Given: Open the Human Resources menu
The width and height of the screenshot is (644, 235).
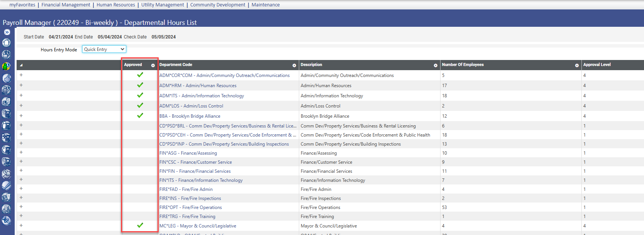Looking at the screenshot, I should 116,5.
